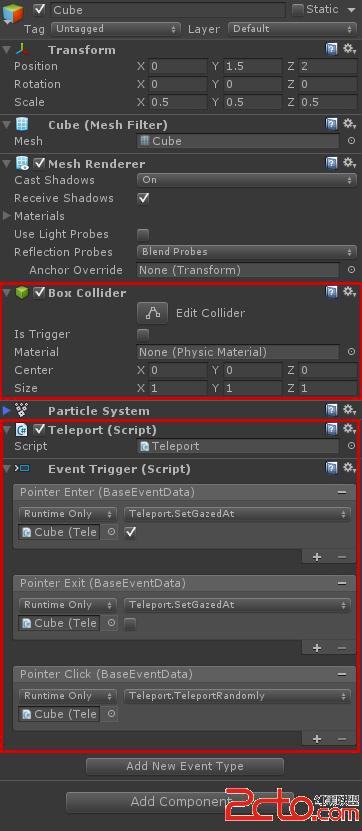This screenshot has width=362, height=831.
Task: Open the Teleport.TeleportRandomly function dropdown
Action: pos(237,696)
